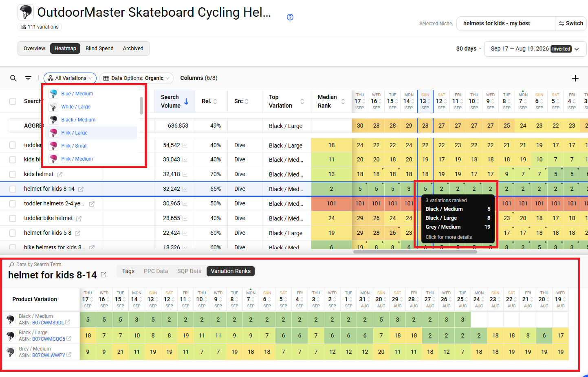Switch to the PPC Data tab

[156, 271]
